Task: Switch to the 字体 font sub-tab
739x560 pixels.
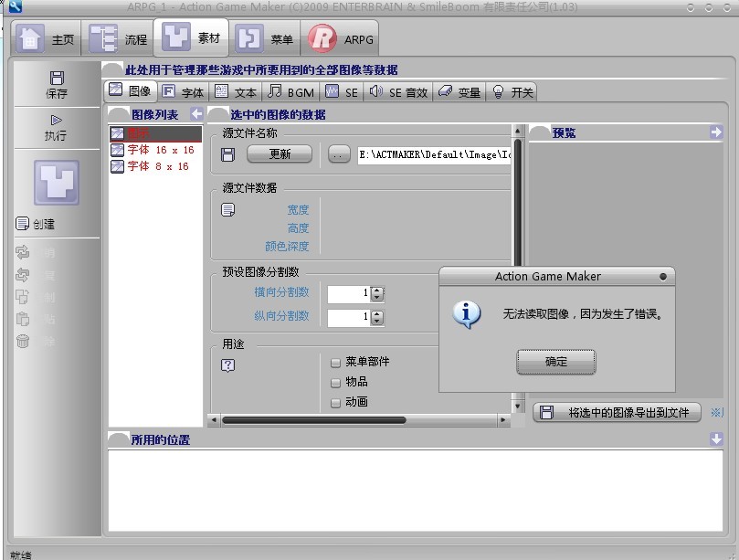Action: click(183, 92)
